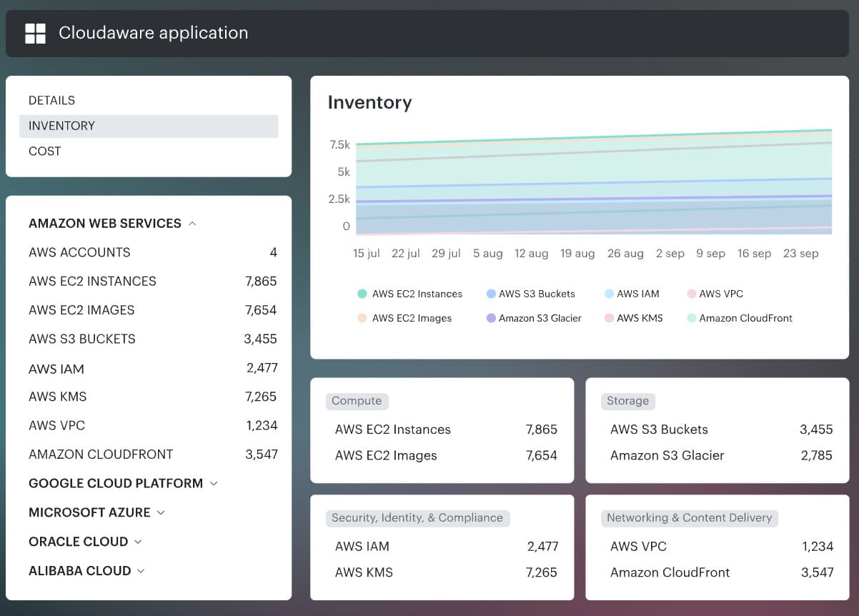Viewport: 859px width, 616px height.
Task: Hide the AWS EC2 Instances series in the legend
Action: coord(411,294)
